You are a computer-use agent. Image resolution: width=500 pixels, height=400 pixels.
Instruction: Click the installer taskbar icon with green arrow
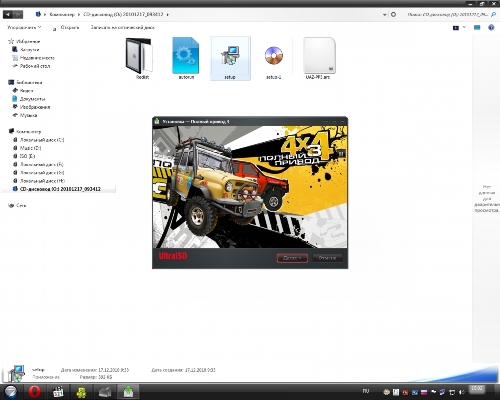pos(128,392)
